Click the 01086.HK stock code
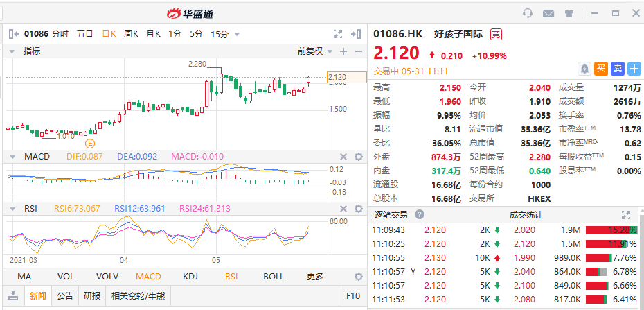 click(x=397, y=34)
